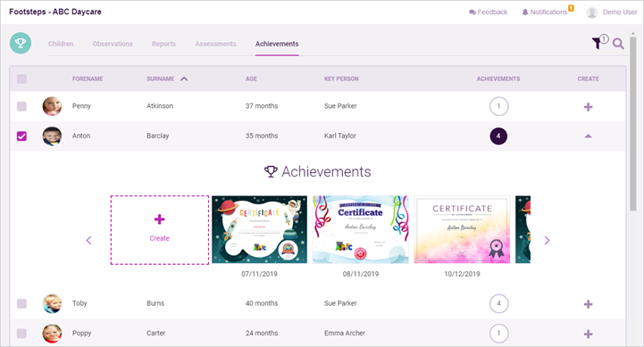The width and height of the screenshot is (644, 347).
Task: Toggle the select-all header checkbox
Action: point(21,78)
